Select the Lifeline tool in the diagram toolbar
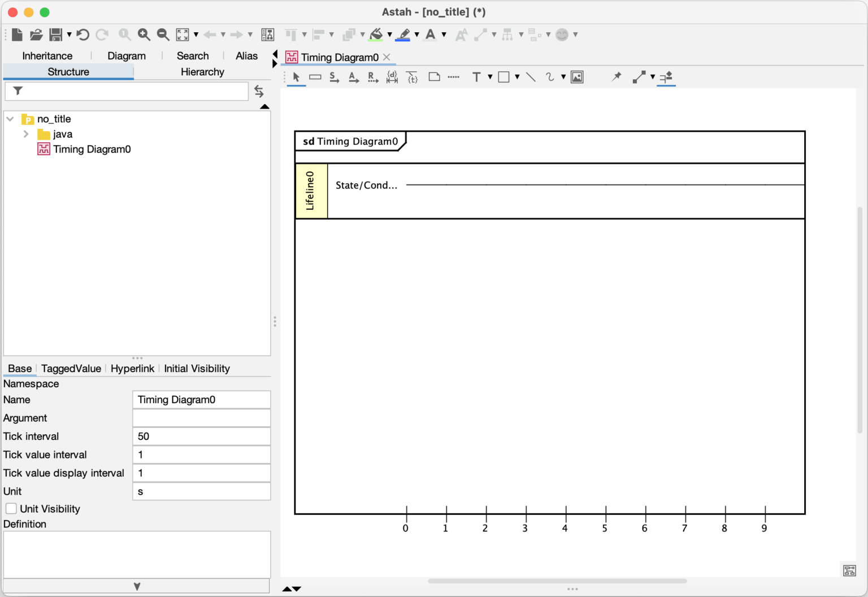The height and width of the screenshot is (597, 868). click(315, 77)
